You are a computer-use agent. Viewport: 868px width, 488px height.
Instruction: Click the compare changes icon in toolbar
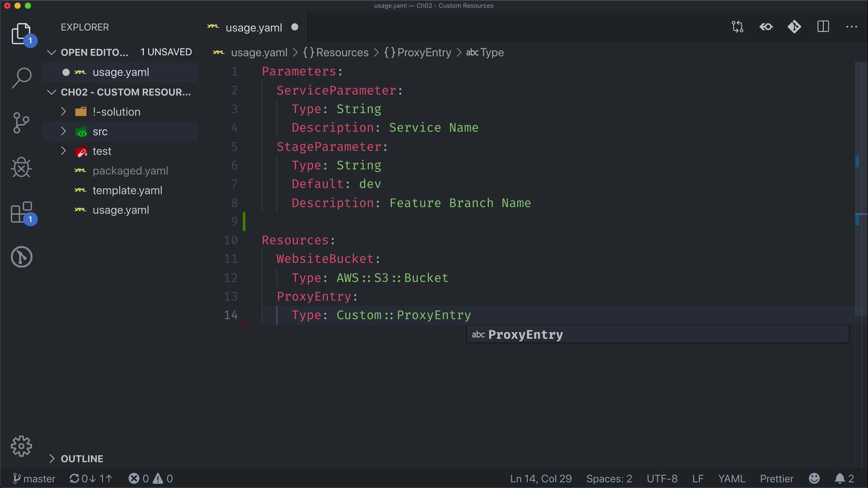(x=737, y=27)
